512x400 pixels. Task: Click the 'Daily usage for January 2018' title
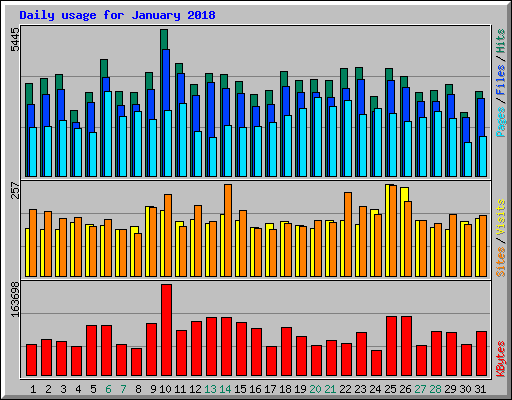click(117, 15)
